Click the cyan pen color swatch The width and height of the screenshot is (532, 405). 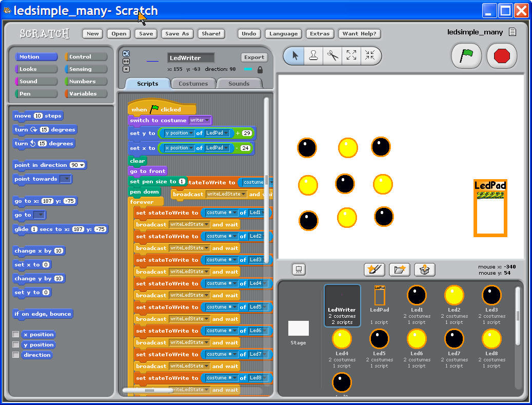248,69
